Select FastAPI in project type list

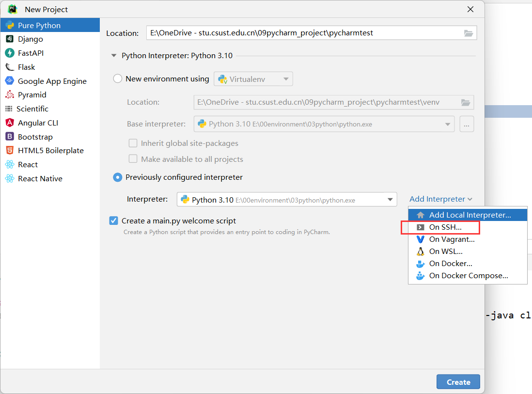50,53
